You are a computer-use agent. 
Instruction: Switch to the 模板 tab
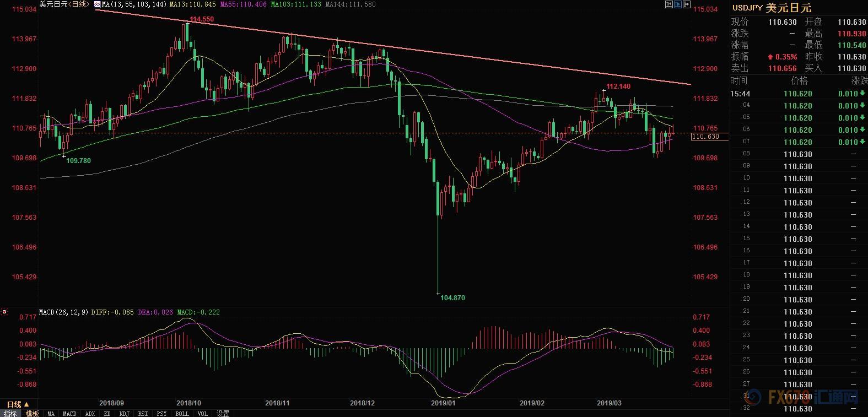click(32, 413)
